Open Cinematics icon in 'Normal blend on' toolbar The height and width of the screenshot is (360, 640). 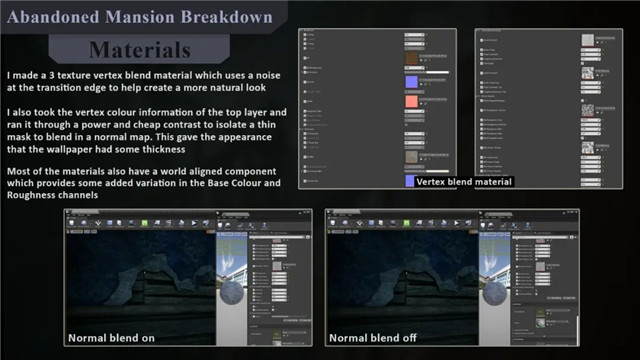click(169, 223)
